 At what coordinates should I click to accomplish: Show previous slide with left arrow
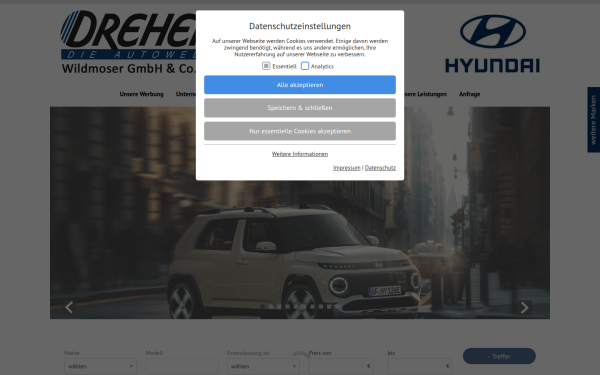pyautogui.click(x=69, y=307)
